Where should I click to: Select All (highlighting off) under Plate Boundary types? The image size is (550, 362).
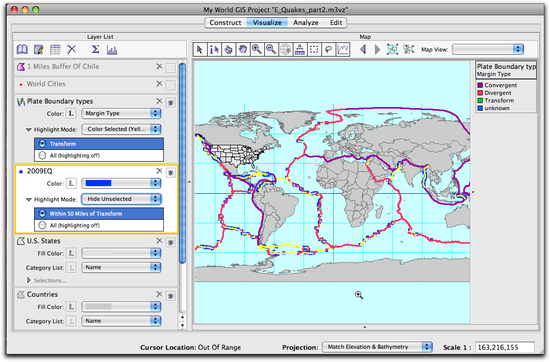tap(42, 155)
